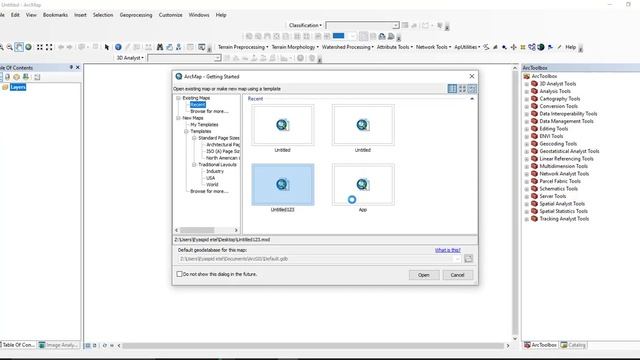Screen dimensions: 640x360
Task: Open Table Of Contents Options icon
Action: pos(37,77)
